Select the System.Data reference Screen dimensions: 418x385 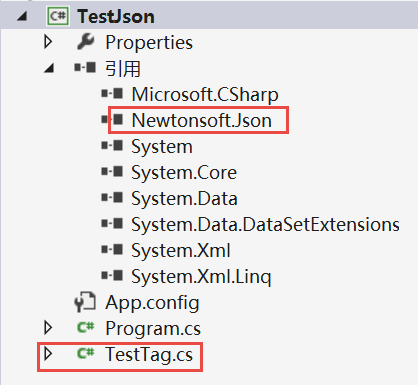click(x=184, y=198)
